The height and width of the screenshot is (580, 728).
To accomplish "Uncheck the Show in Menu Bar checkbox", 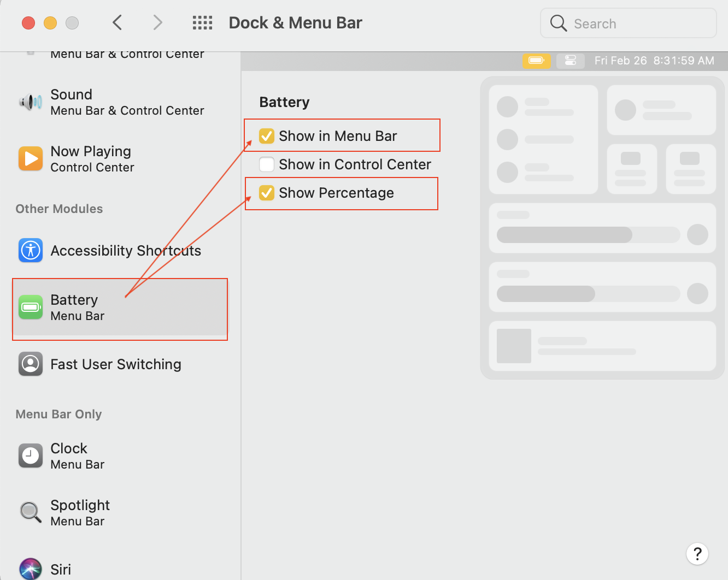I will pos(267,136).
